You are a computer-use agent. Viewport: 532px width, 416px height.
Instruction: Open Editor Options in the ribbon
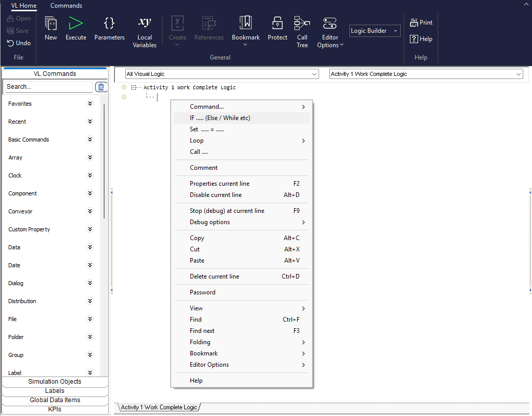click(330, 24)
